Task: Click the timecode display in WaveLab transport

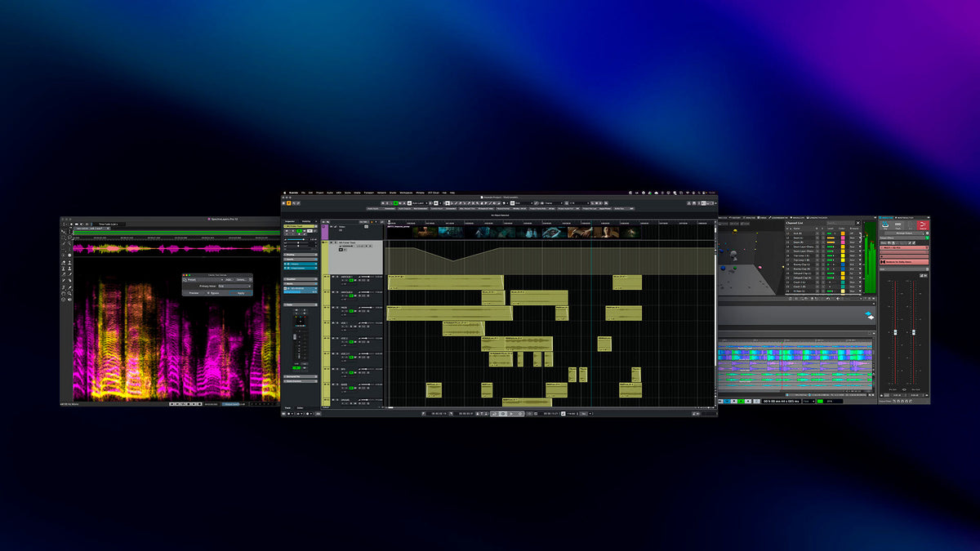Action: point(782,401)
